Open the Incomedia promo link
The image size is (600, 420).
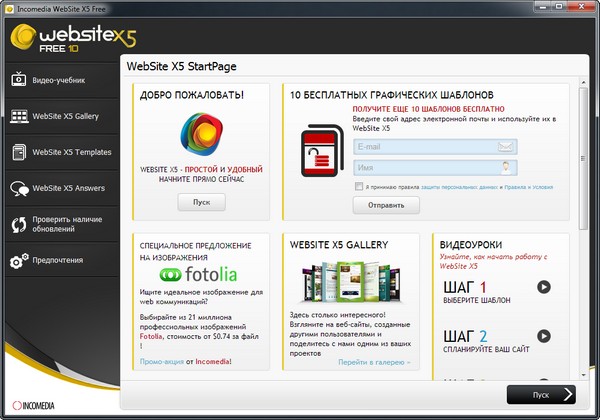point(212,360)
